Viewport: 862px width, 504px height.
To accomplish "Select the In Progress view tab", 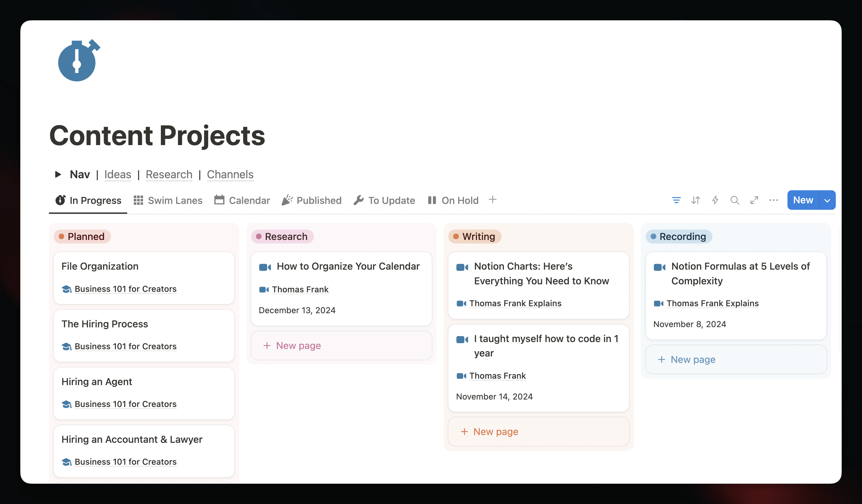I will click(x=88, y=200).
